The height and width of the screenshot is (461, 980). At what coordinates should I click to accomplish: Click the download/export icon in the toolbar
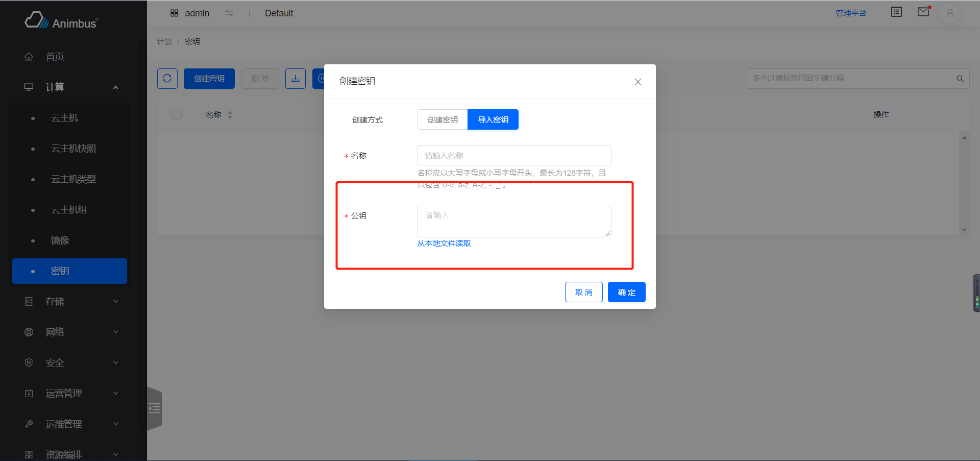[x=295, y=78]
